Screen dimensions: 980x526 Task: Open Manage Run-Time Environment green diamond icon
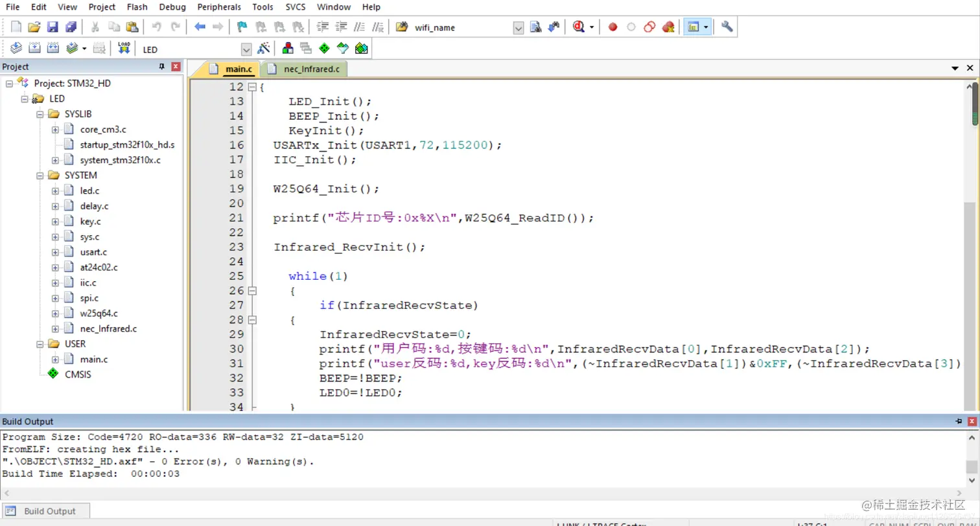coord(325,49)
